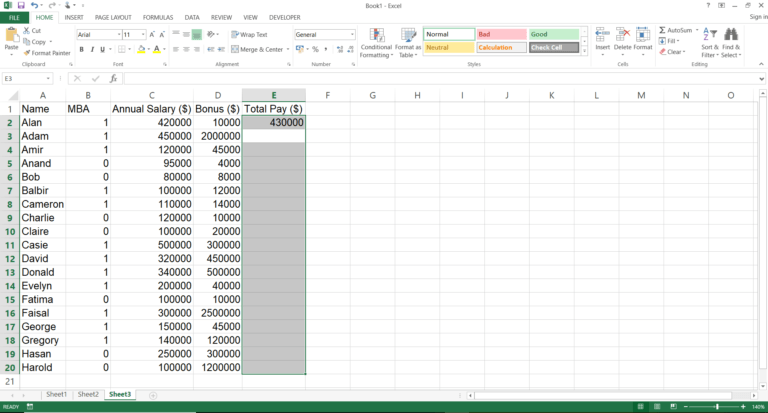Screen dimensions: 768x413
Task: Click the Insert Function fx icon
Action: pos(113,78)
